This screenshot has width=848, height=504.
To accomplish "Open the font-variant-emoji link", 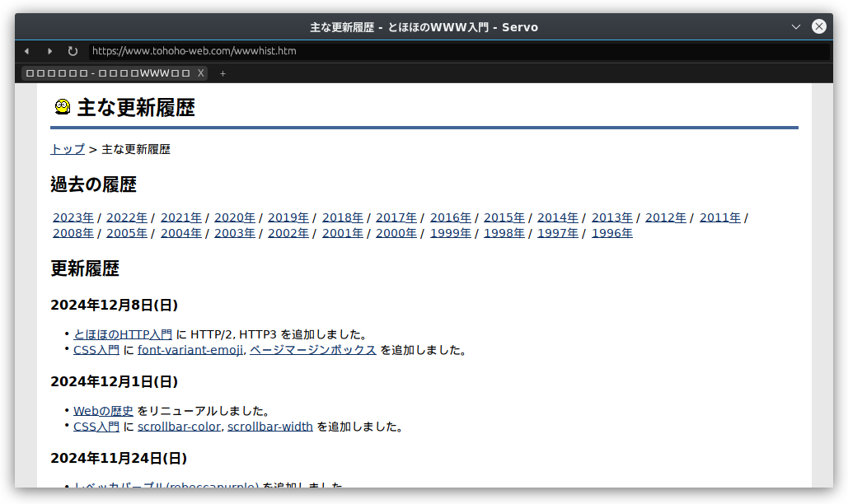I will click(190, 350).
